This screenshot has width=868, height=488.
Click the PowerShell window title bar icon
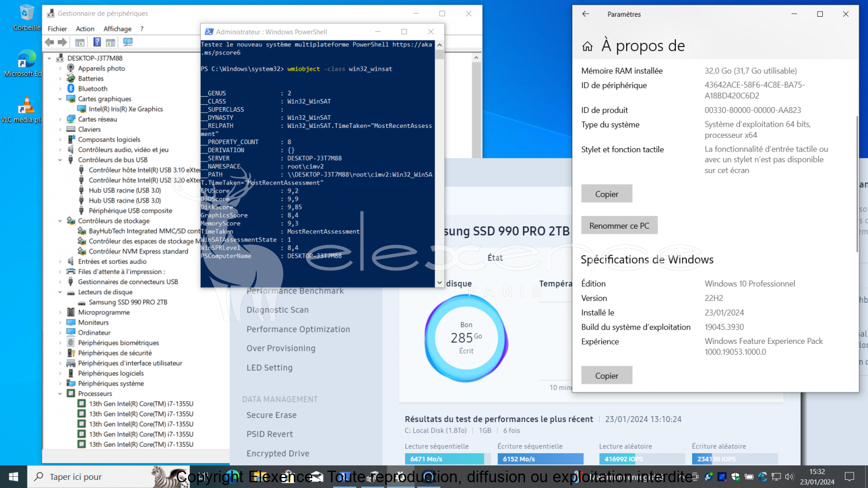tap(208, 32)
